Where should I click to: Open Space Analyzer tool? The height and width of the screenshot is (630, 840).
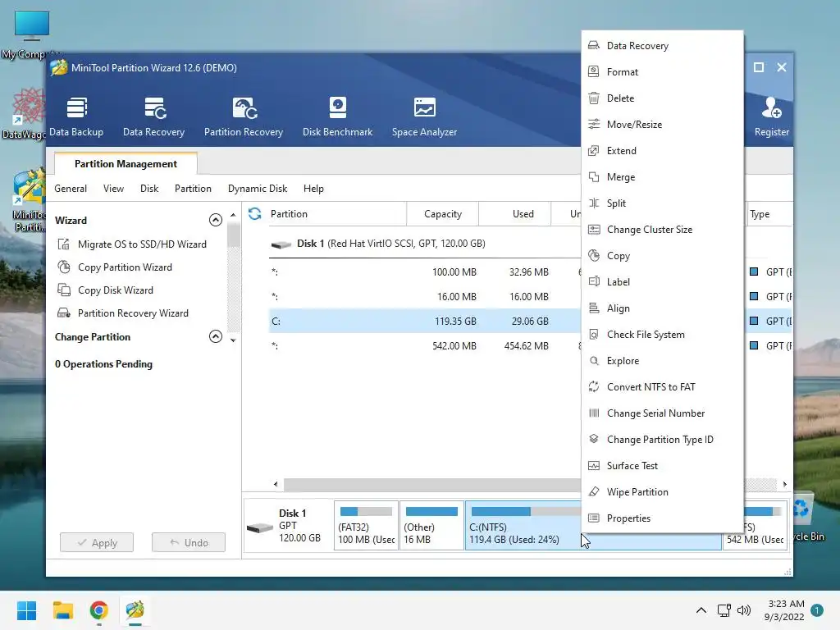424,116
